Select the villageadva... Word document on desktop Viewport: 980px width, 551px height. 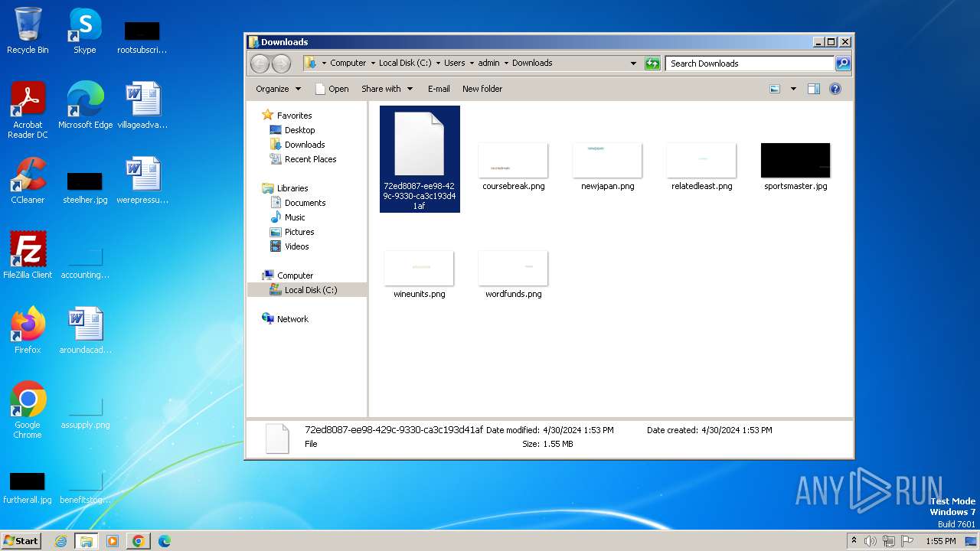pos(142,105)
